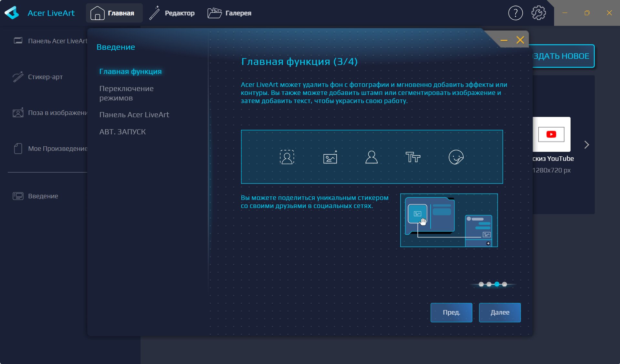Click the text tool Tt icon
The width and height of the screenshot is (620, 364).
413,157
